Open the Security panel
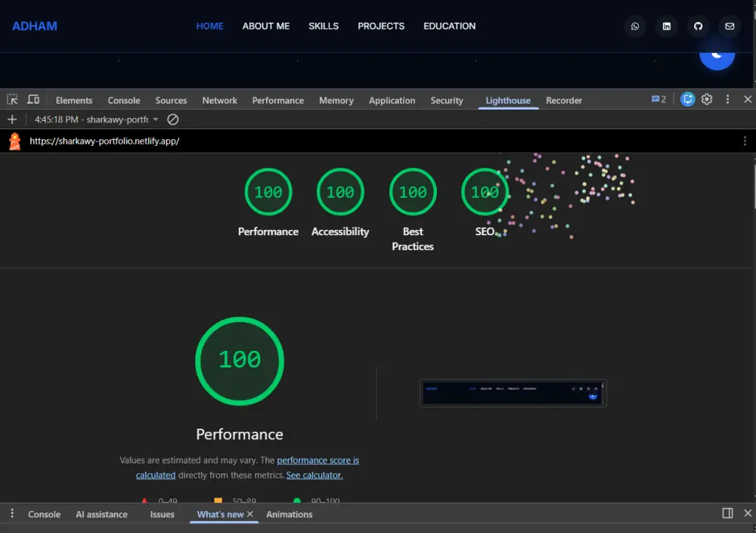The width and height of the screenshot is (756, 533). (447, 101)
